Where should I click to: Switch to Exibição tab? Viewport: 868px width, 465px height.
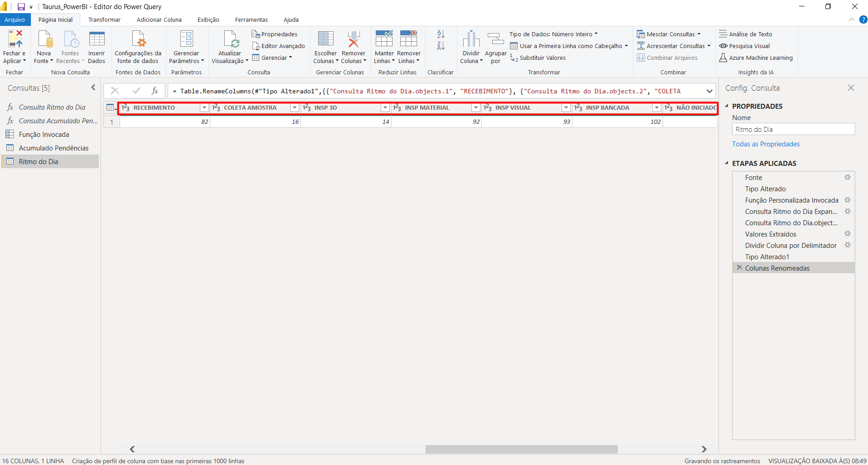(x=209, y=19)
